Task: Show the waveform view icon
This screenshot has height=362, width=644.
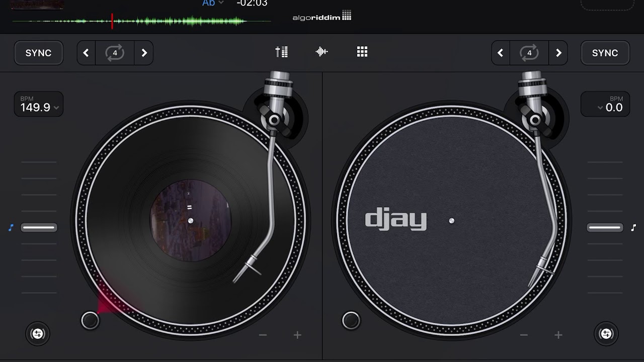Action: 322,52
